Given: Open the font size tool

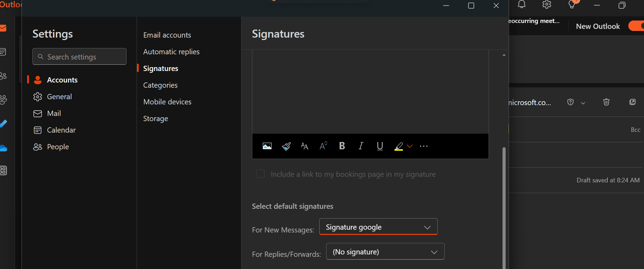Looking at the screenshot, I should tap(305, 146).
